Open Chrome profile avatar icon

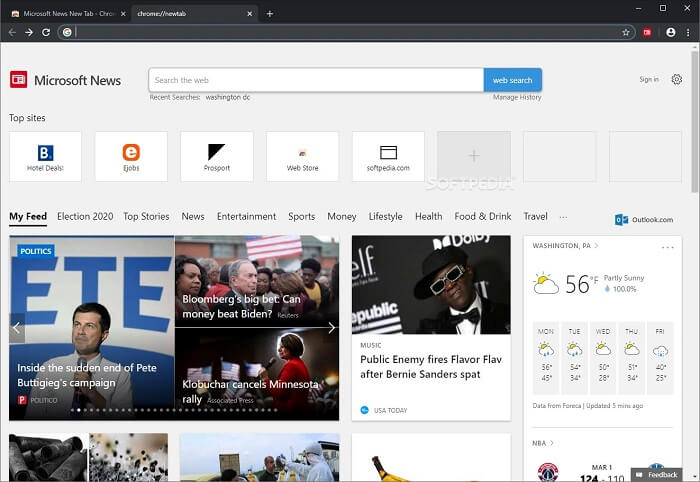(x=671, y=32)
